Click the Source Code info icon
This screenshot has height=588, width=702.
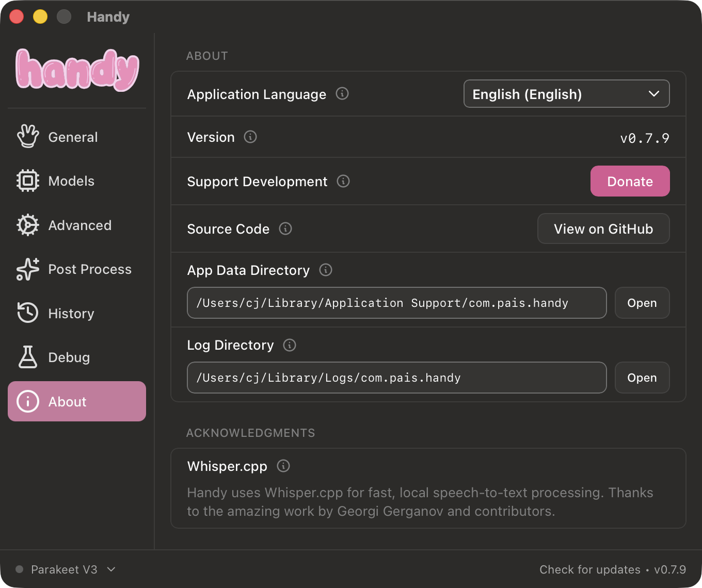tap(285, 228)
